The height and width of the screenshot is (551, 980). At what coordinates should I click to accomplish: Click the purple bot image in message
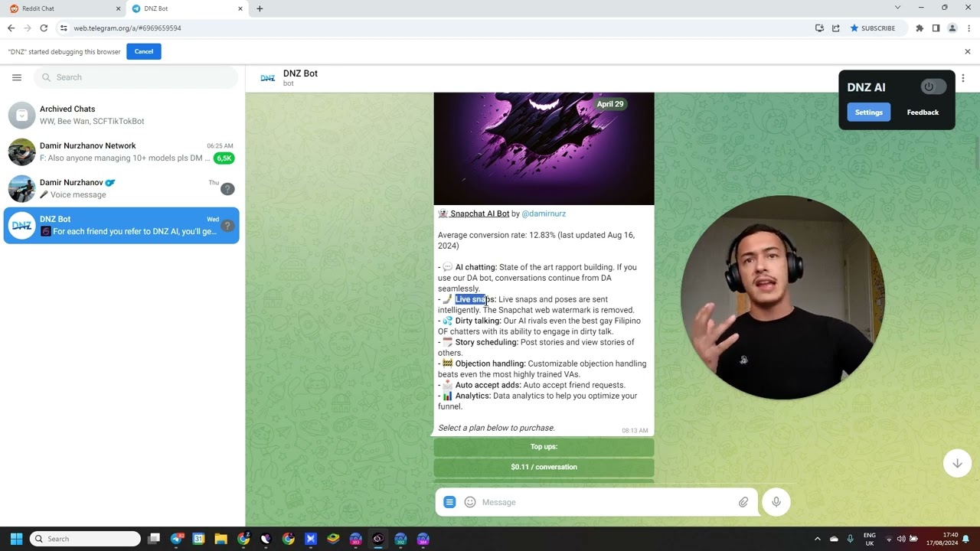[544, 148]
